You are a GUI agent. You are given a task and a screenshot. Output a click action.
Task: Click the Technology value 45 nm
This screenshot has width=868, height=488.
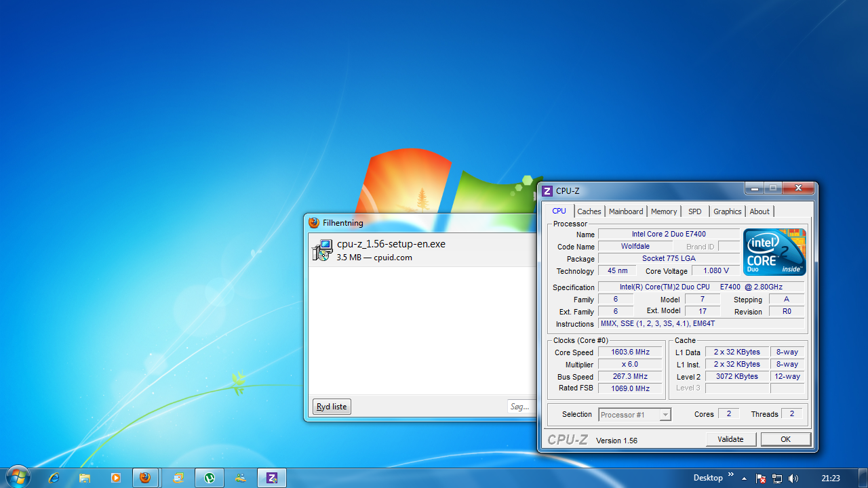[x=617, y=271]
